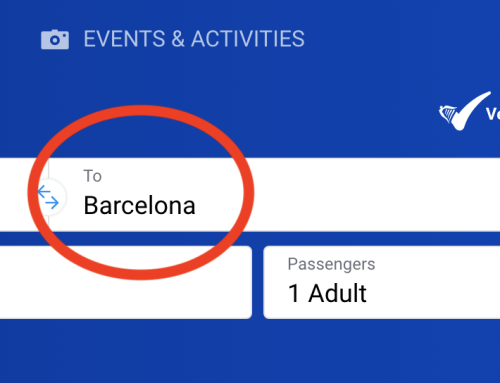The width and height of the screenshot is (500, 383).
Task: Click the left-pointing arrow of the swap icon
Action: click(x=44, y=192)
